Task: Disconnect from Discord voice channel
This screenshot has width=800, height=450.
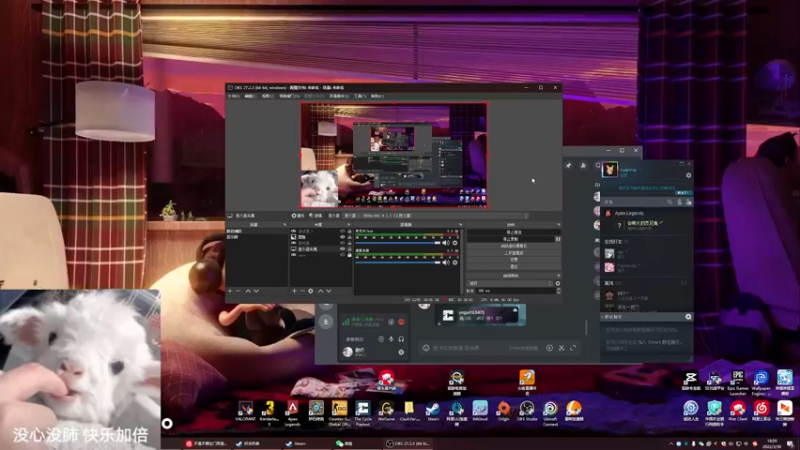Action: click(x=401, y=322)
